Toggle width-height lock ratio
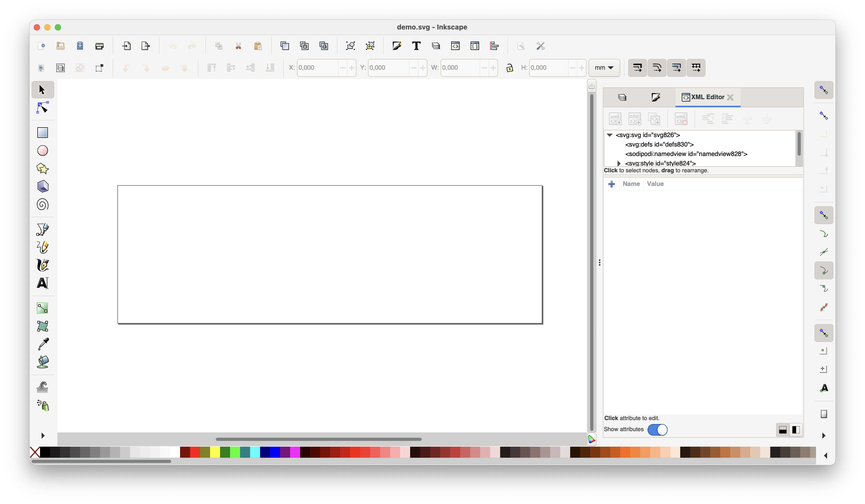The image size is (865, 504). tap(510, 68)
